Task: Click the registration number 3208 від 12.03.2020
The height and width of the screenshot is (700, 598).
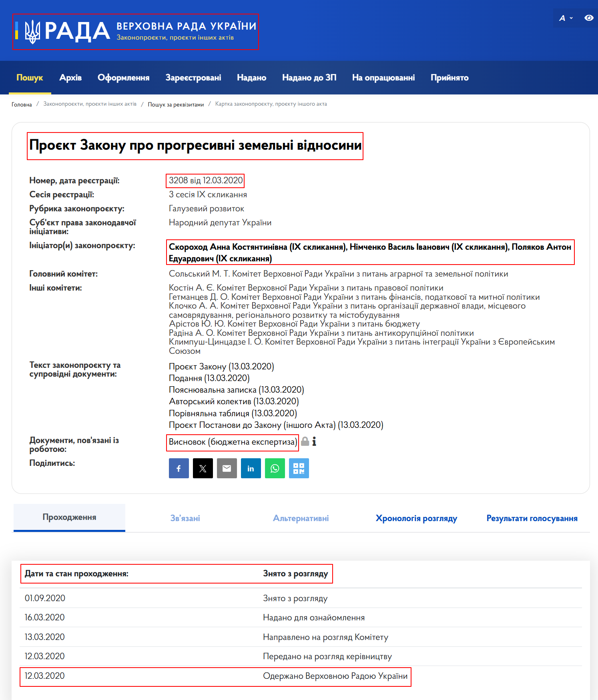Action: (x=206, y=181)
